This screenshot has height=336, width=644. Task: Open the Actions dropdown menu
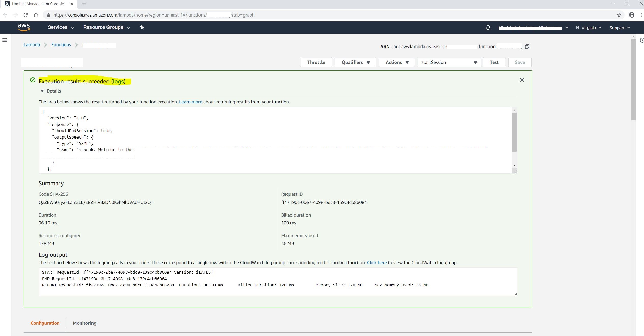tap(397, 62)
